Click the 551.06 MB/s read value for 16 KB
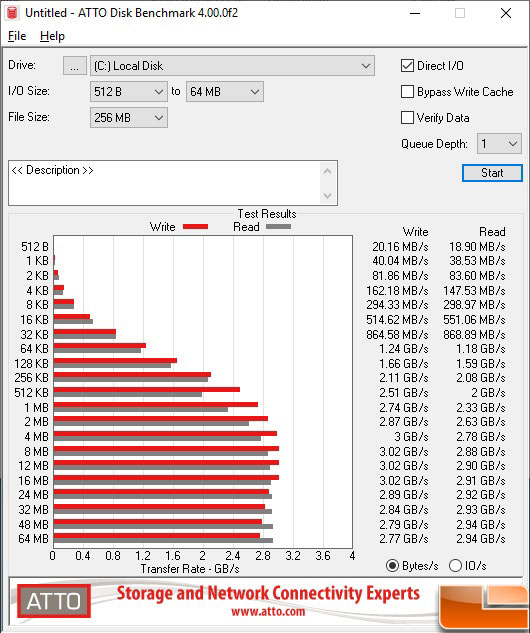 (474, 320)
